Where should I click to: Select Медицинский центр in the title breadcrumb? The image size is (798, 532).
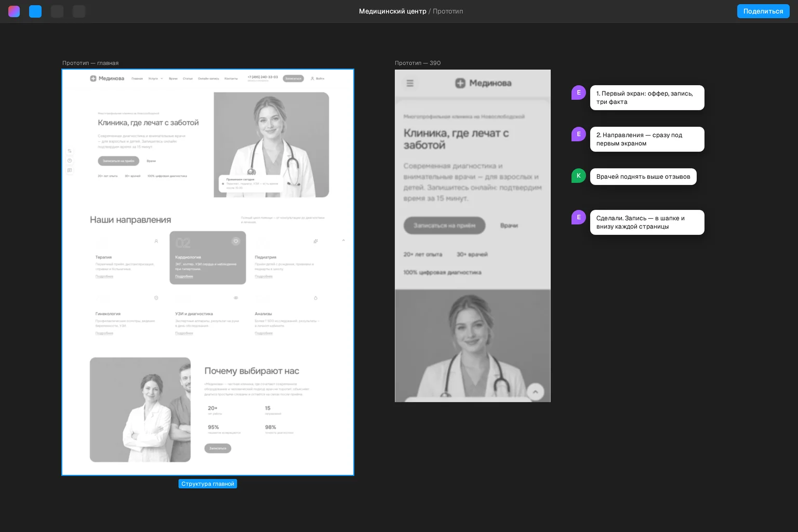pos(393,11)
